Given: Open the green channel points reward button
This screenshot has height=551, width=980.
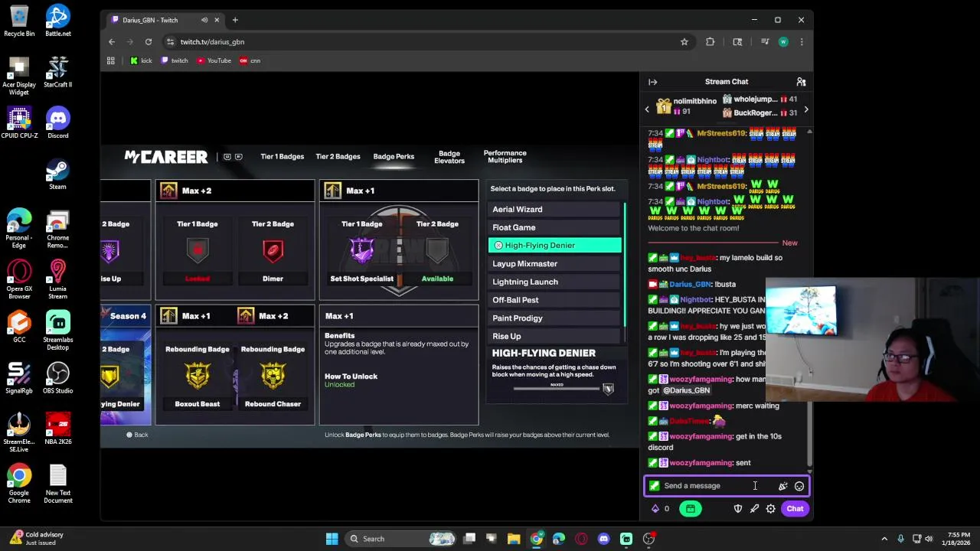Looking at the screenshot, I should point(691,509).
